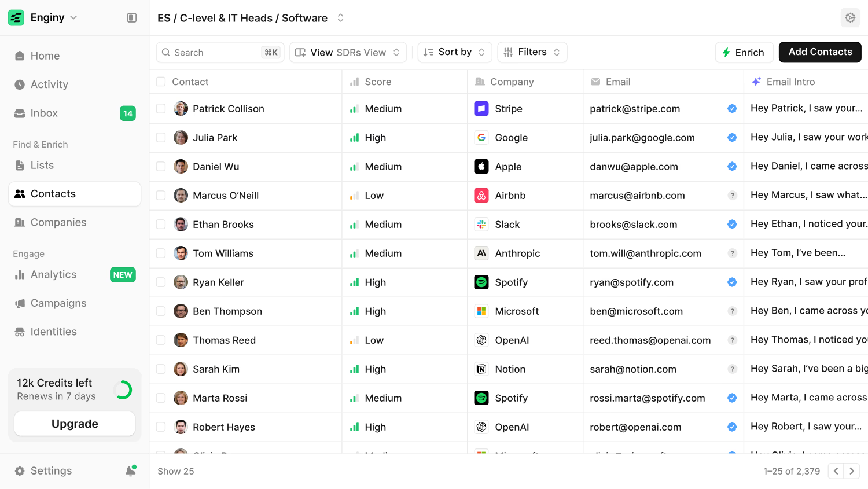Check the box for Ben Thompson

[161, 311]
